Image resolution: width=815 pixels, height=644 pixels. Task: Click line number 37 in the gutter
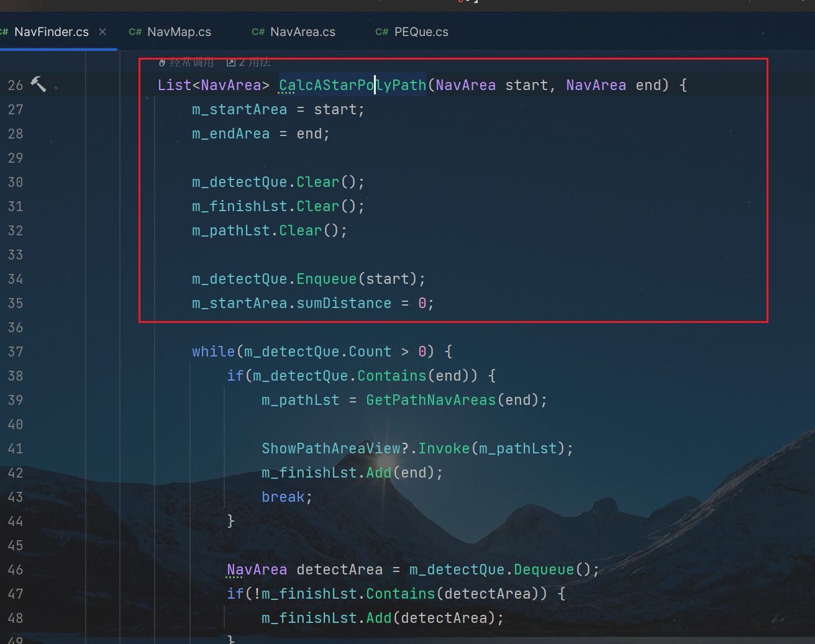pos(16,351)
